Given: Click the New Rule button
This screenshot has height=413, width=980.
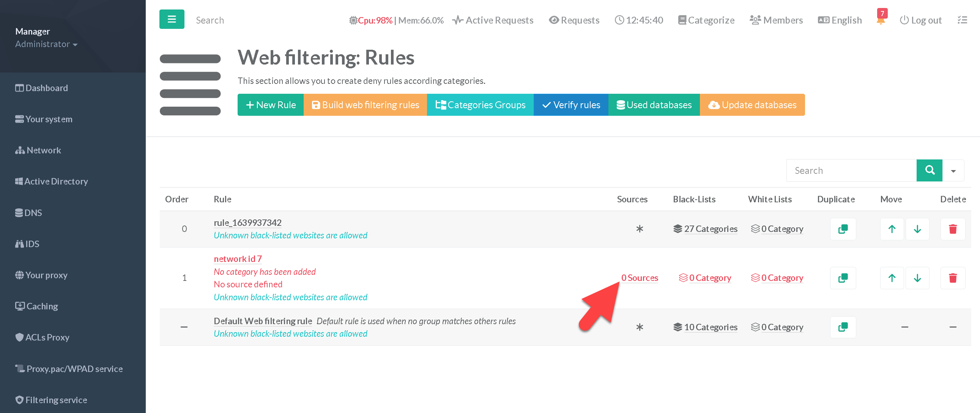Looking at the screenshot, I should [x=271, y=105].
